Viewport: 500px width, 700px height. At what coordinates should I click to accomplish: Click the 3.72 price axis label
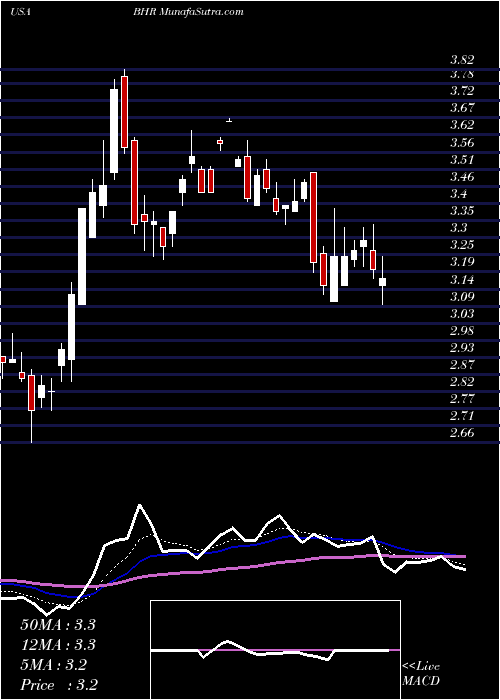(462, 91)
